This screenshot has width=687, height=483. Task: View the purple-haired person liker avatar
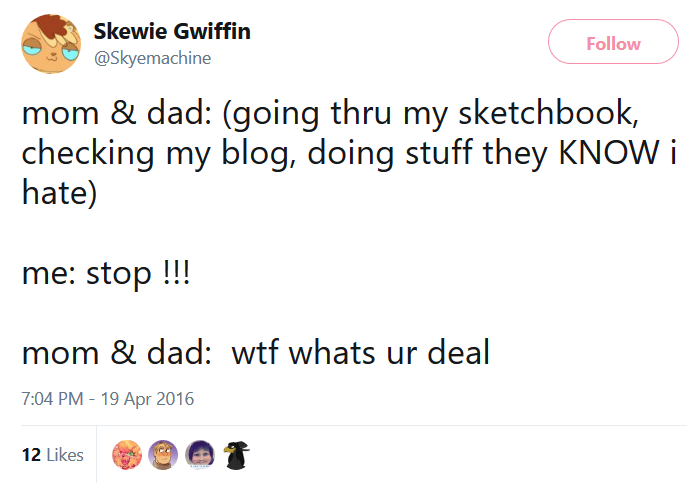pos(199,455)
